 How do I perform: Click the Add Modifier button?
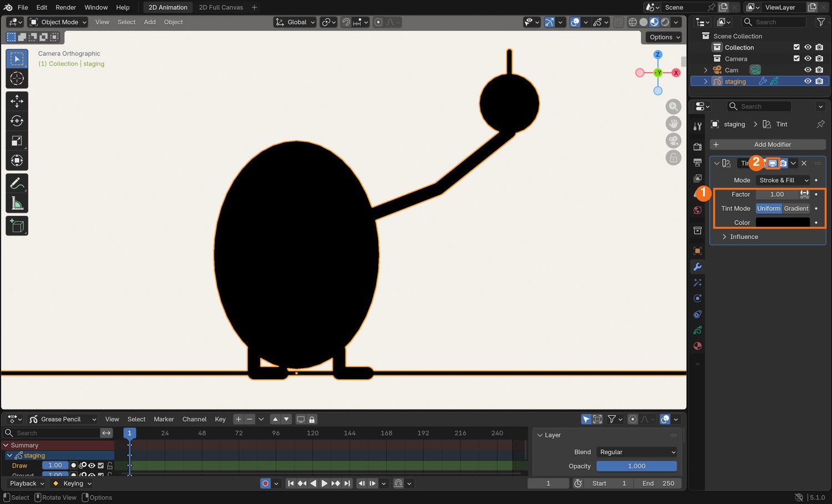click(x=768, y=145)
